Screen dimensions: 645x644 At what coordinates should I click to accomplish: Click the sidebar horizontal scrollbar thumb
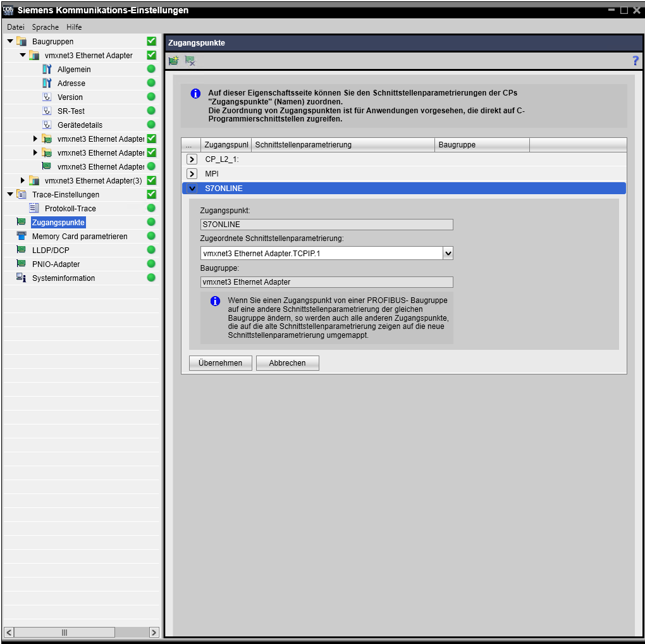coord(64,632)
